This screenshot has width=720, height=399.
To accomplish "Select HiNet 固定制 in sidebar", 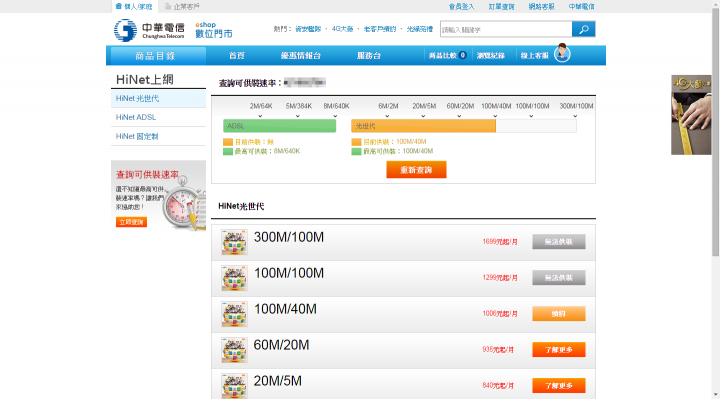I will click(x=158, y=136).
